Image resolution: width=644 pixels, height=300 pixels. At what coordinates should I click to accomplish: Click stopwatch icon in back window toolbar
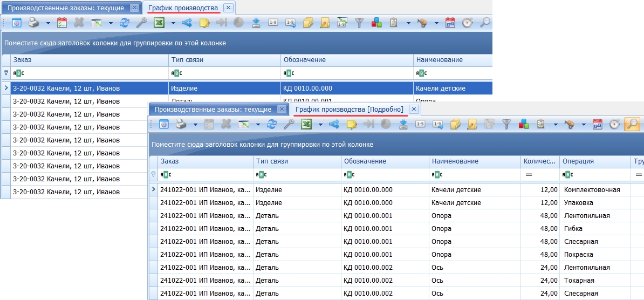point(468,23)
